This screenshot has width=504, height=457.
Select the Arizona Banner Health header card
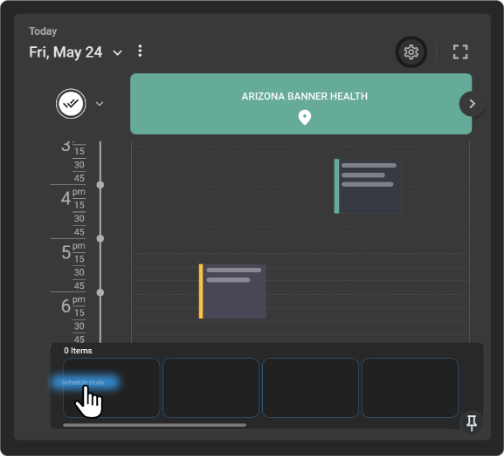pos(301,104)
